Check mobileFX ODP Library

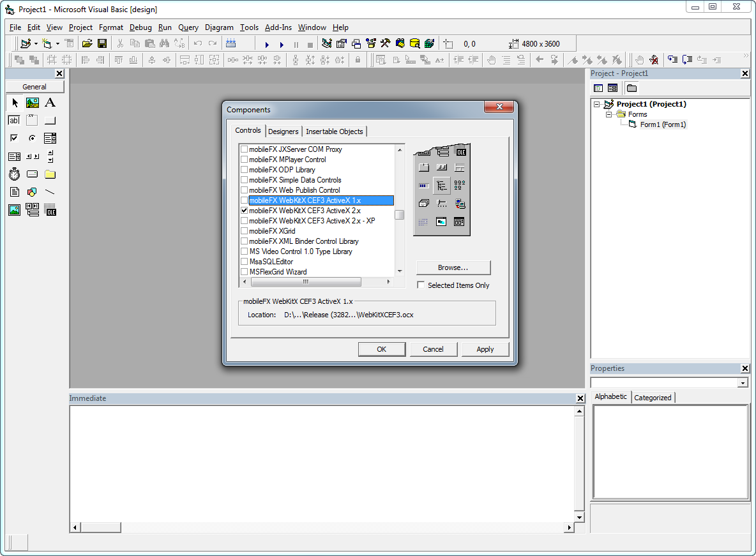[x=244, y=170]
